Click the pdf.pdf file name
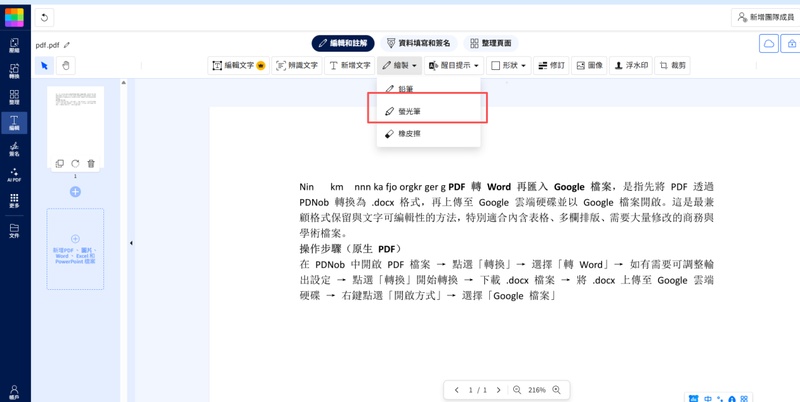The image size is (800, 402). pyautogui.click(x=48, y=45)
